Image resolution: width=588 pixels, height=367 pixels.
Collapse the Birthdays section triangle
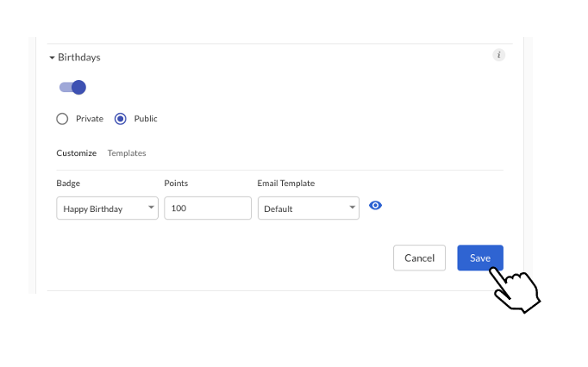click(x=52, y=58)
